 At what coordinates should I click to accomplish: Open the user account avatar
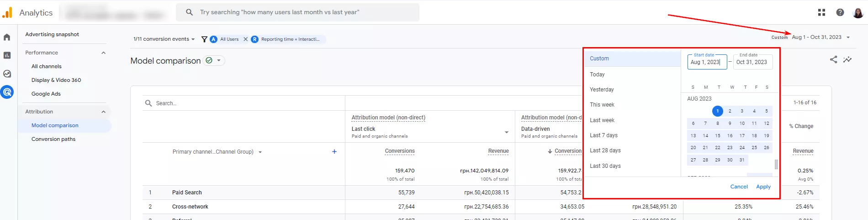coord(858,12)
